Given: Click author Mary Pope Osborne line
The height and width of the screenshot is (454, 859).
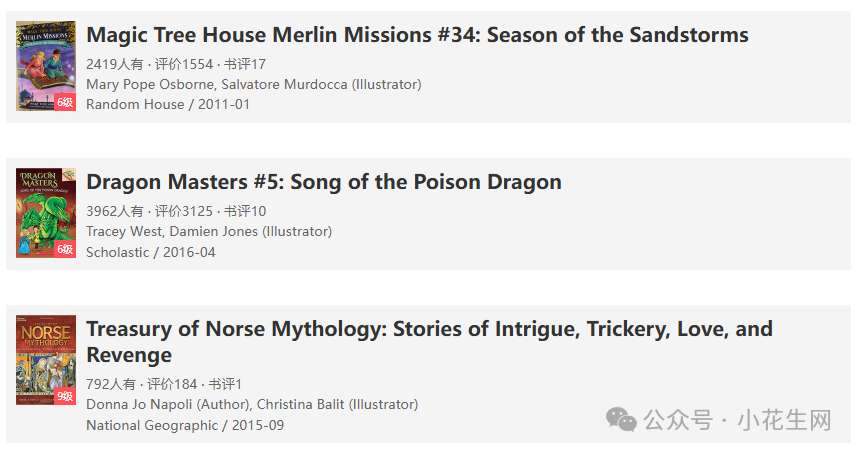Looking at the screenshot, I should [254, 84].
